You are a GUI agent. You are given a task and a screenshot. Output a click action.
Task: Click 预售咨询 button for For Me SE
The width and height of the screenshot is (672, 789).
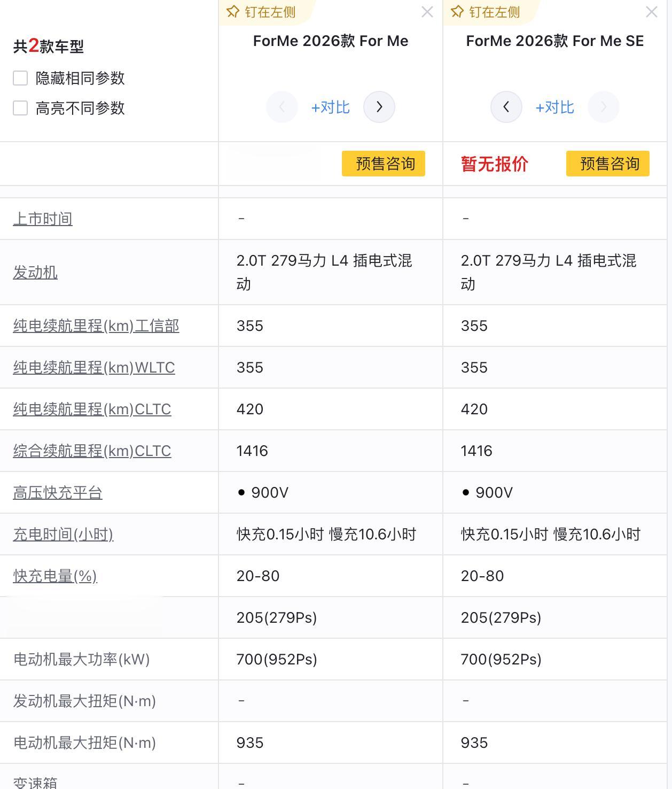(x=608, y=164)
